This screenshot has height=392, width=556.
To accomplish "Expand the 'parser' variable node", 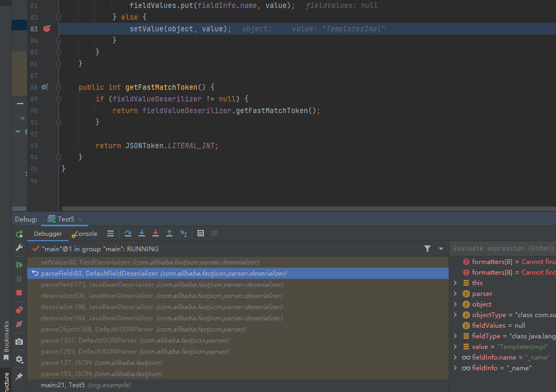I will pos(455,293).
